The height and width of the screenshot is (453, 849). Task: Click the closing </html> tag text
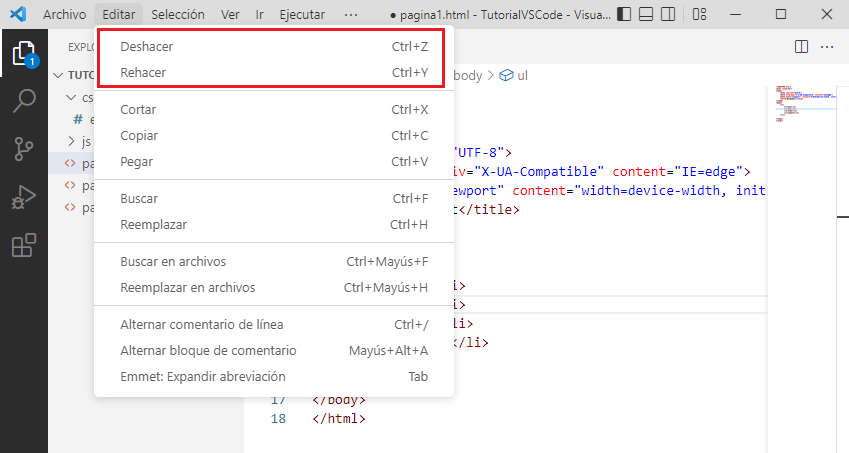(339, 418)
